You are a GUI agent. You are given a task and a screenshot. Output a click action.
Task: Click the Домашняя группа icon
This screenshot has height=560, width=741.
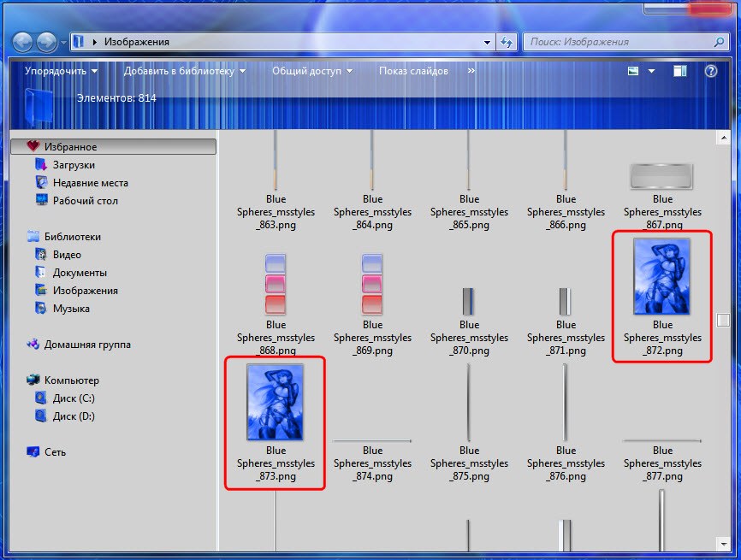(x=33, y=344)
